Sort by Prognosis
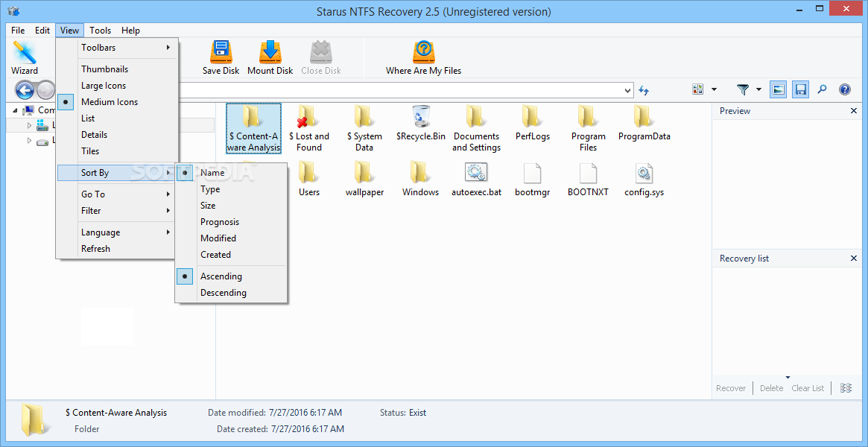Viewport: 868px width, 447px height. pos(231,222)
